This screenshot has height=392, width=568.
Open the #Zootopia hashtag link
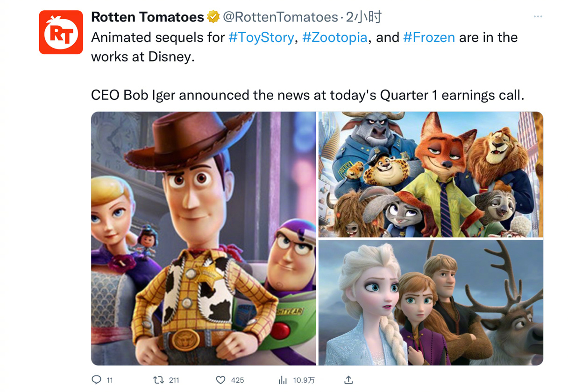point(334,37)
